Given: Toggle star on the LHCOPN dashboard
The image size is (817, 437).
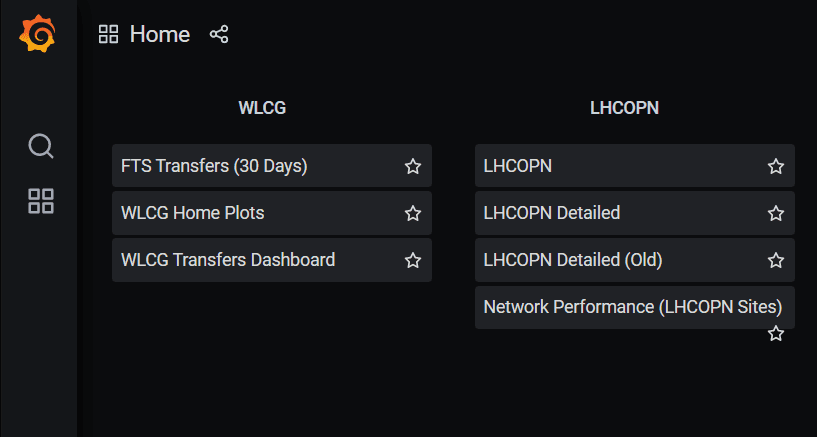Looking at the screenshot, I should [776, 167].
